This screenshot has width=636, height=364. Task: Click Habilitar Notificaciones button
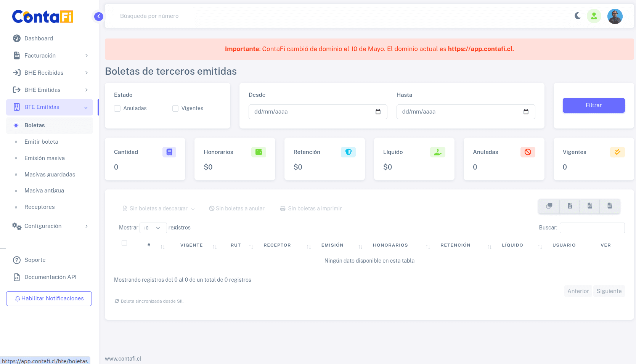[49, 298]
